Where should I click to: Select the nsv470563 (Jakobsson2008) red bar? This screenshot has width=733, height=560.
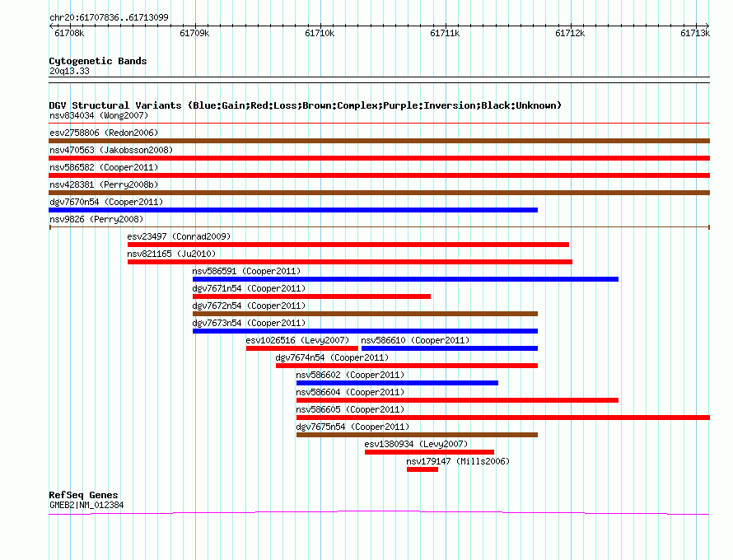(379, 158)
